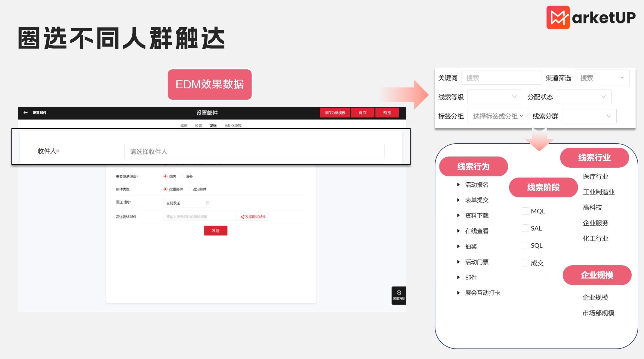Select the 发送 tab
The width and height of the screenshot is (644, 359).
coord(213,126)
